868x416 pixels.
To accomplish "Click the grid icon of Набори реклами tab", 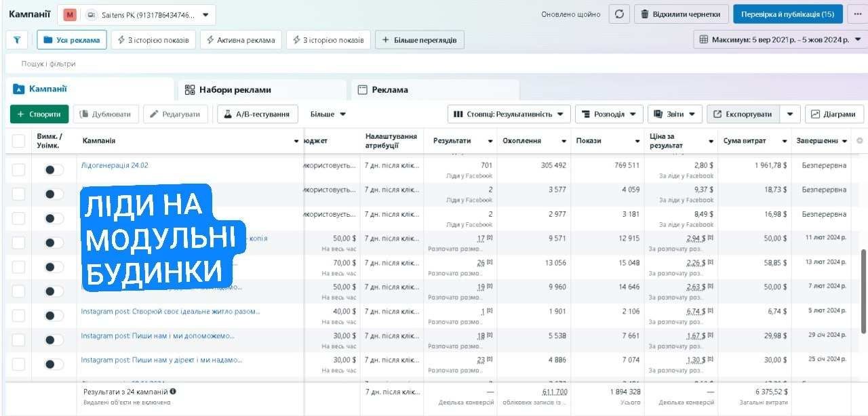I will pyautogui.click(x=190, y=89).
